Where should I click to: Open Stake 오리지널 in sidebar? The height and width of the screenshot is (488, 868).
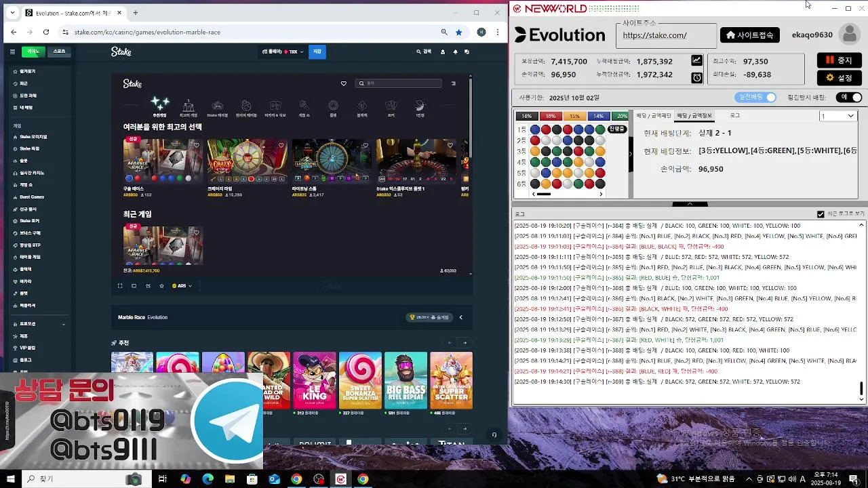[x=35, y=137]
